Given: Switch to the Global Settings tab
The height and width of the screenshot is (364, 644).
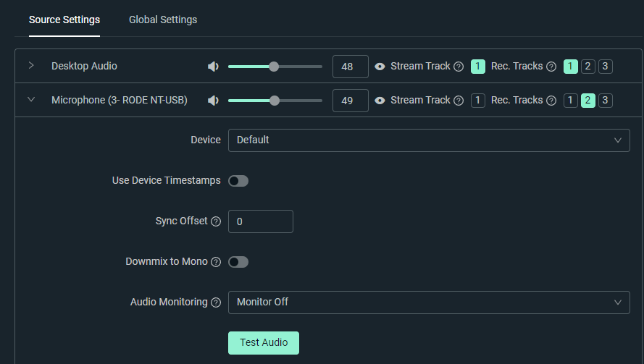Looking at the screenshot, I should (163, 20).
